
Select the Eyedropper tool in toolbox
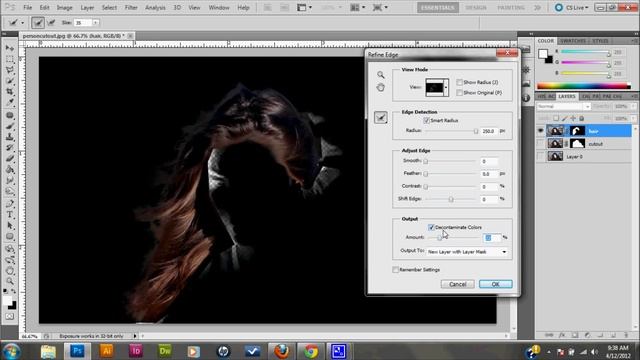tap(10, 102)
